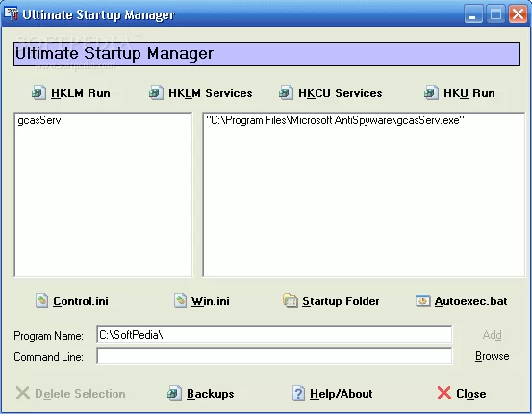532x414 pixels.
Task: Click the Autoexec.bat icon
Action: coord(422,300)
